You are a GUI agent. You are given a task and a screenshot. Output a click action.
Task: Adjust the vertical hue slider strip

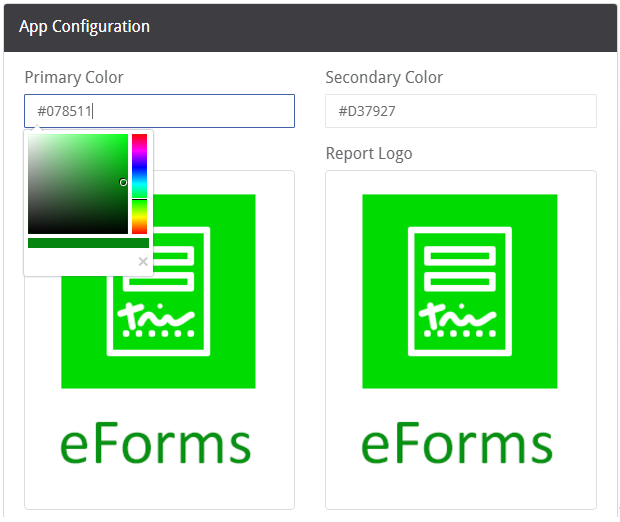tap(140, 184)
